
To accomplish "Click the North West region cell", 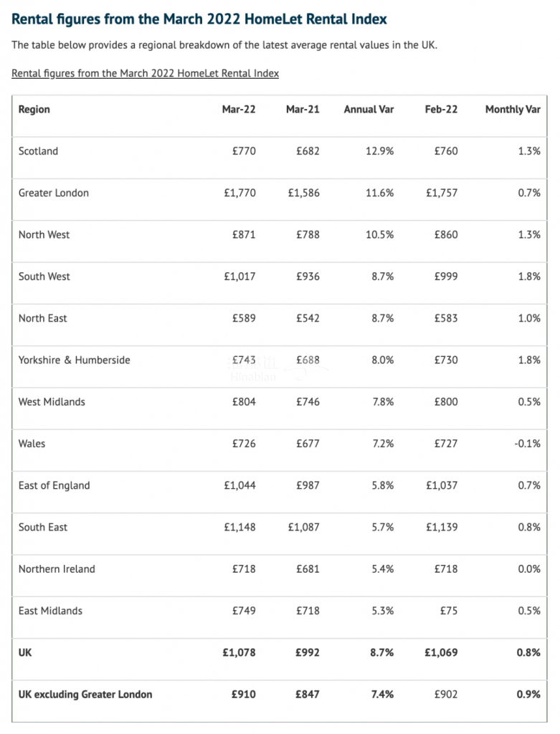I will [x=44, y=234].
